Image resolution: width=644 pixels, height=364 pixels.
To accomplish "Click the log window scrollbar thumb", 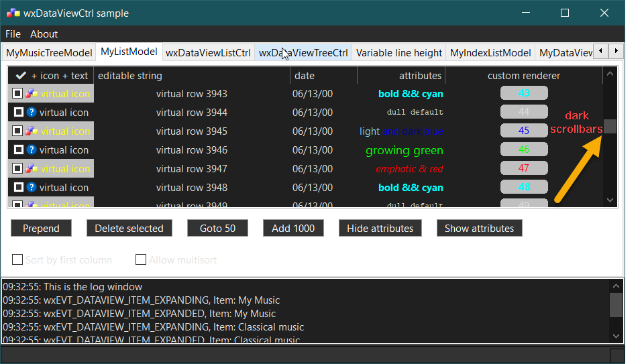I will point(616,305).
